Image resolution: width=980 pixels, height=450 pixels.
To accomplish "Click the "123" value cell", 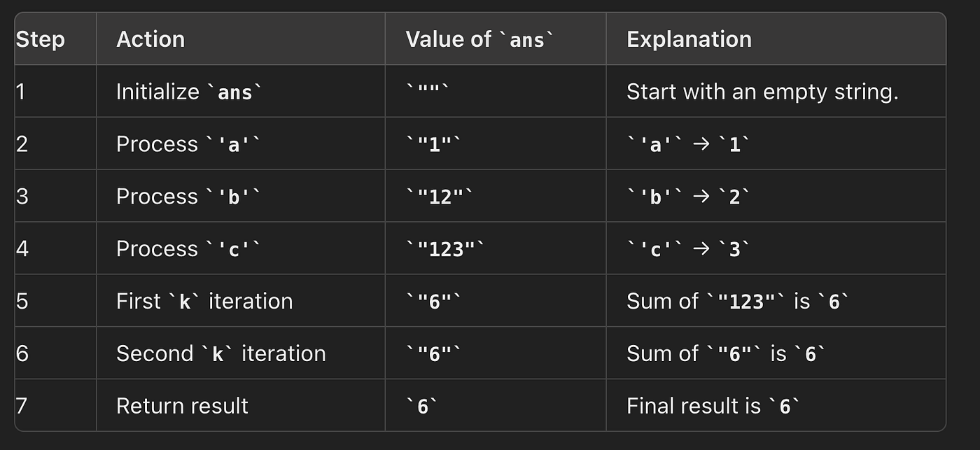I will point(445,249).
